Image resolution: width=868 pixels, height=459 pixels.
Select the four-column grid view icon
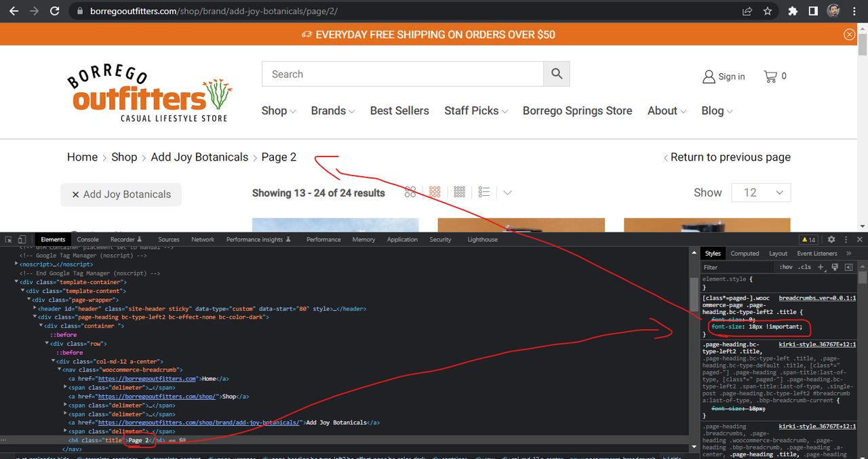(459, 193)
